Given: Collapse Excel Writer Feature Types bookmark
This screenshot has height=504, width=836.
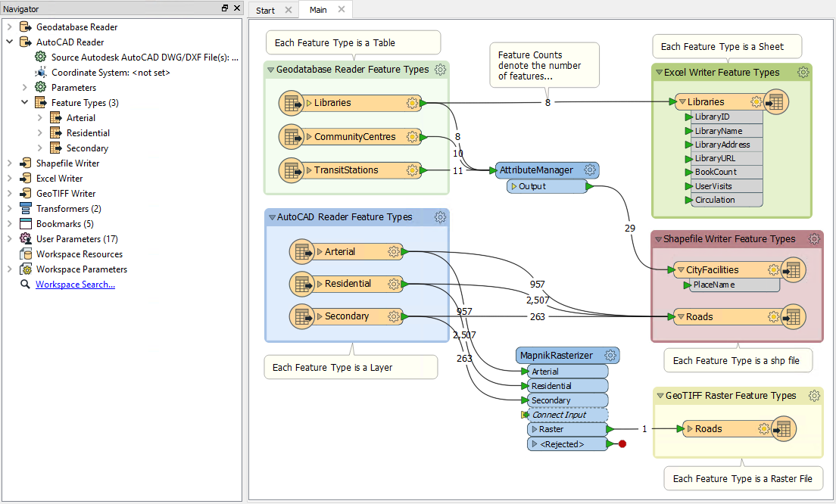Looking at the screenshot, I should click(659, 73).
